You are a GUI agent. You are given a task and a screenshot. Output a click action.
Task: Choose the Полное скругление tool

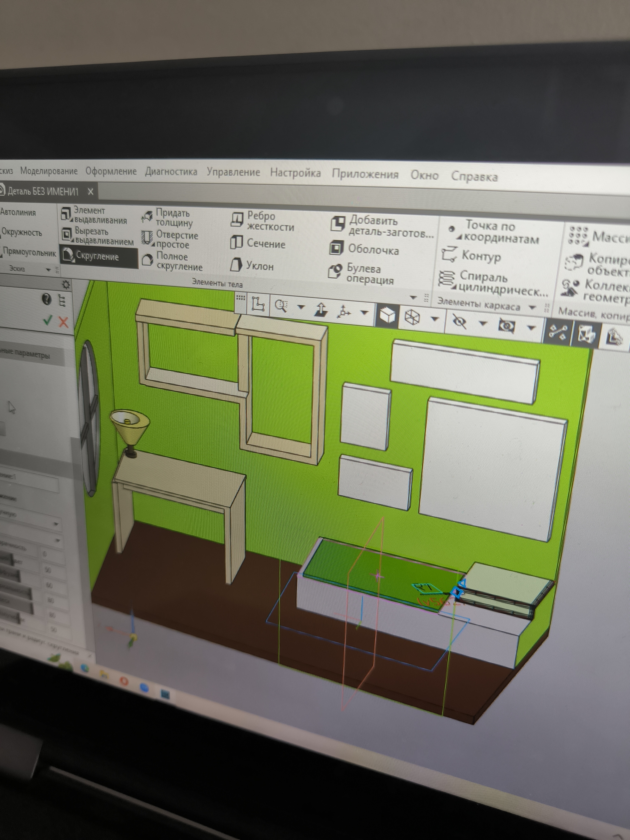point(172,261)
